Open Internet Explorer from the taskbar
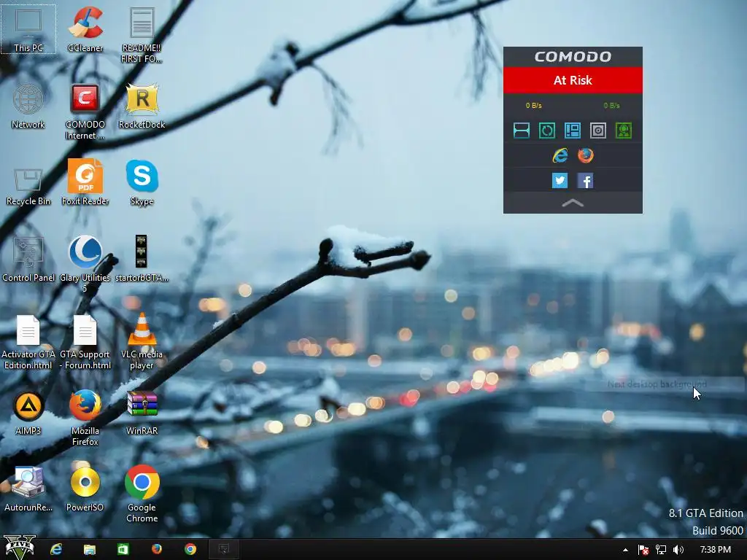This screenshot has width=747, height=560. click(x=56, y=550)
